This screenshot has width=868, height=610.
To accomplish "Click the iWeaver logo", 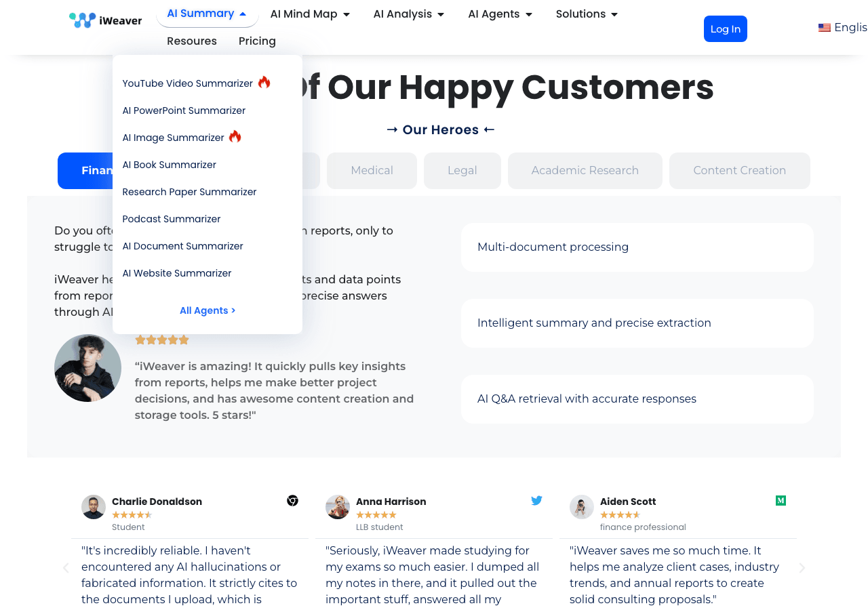I will pos(106,20).
